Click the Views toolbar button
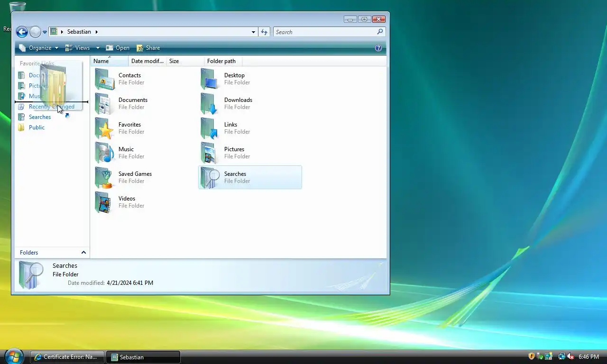 78,48
